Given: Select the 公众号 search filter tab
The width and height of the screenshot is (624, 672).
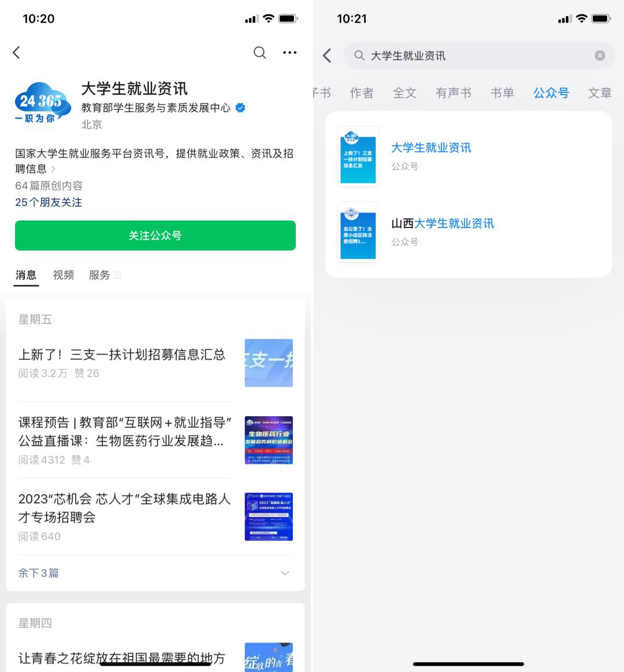Looking at the screenshot, I should [551, 92].
